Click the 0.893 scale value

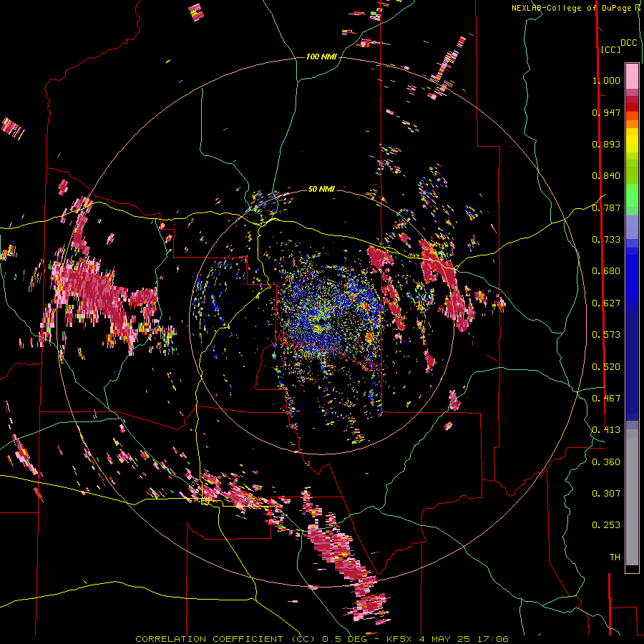(606, 144)
